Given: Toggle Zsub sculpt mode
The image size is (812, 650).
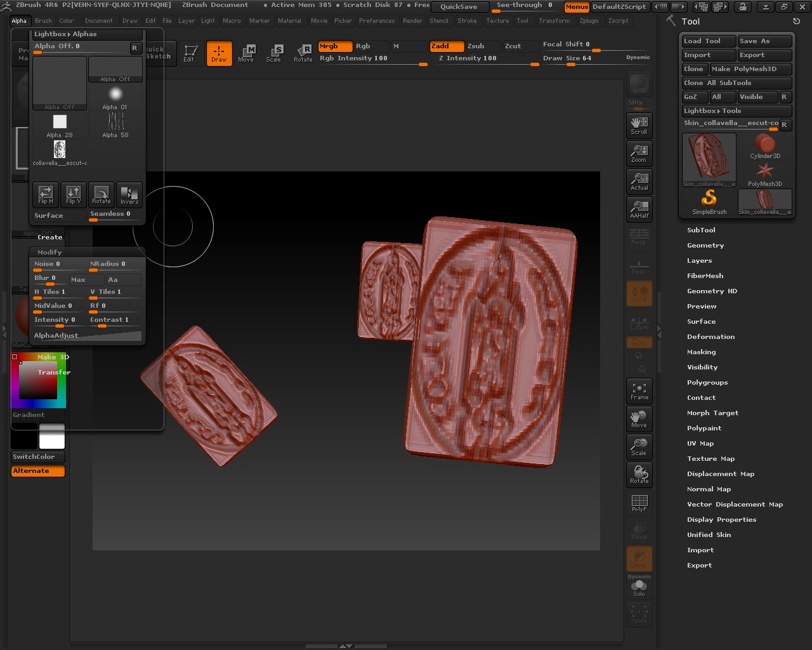Looking at the screenshot, I should (x=483, y=46).
